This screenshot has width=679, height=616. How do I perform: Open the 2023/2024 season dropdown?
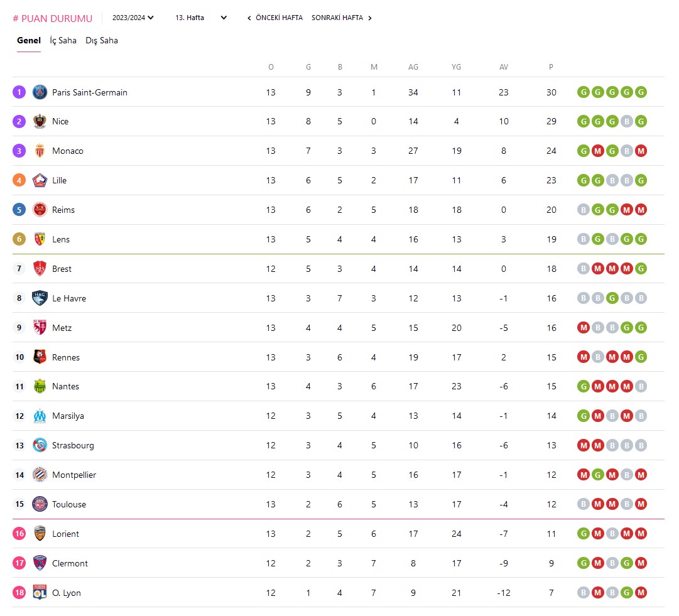coord(133,18)
